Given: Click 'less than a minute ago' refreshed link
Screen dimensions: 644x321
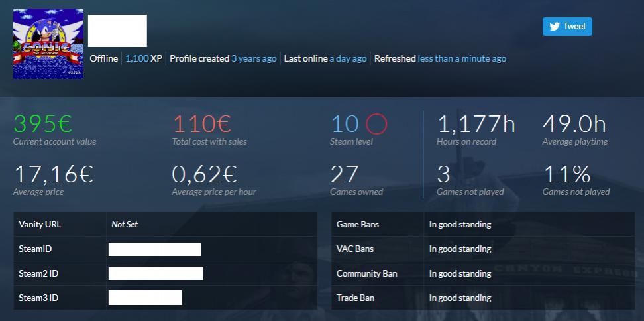Looking at the screenshot, I should 462,58.
